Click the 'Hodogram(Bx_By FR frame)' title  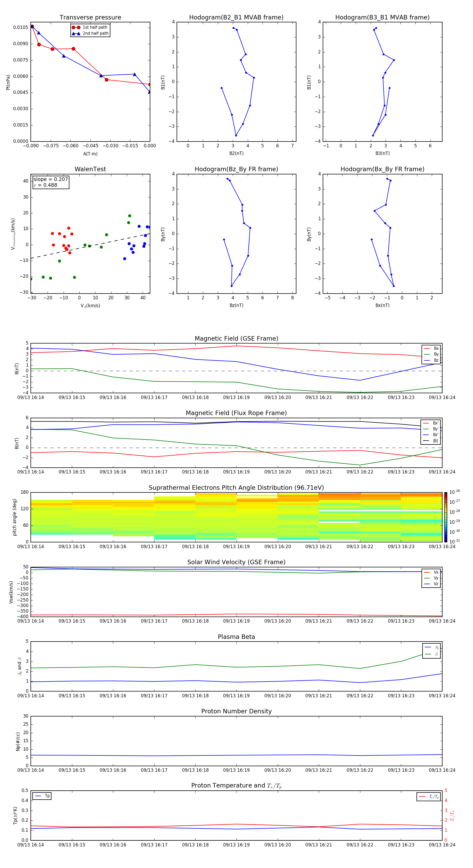(x=382, y=169)
